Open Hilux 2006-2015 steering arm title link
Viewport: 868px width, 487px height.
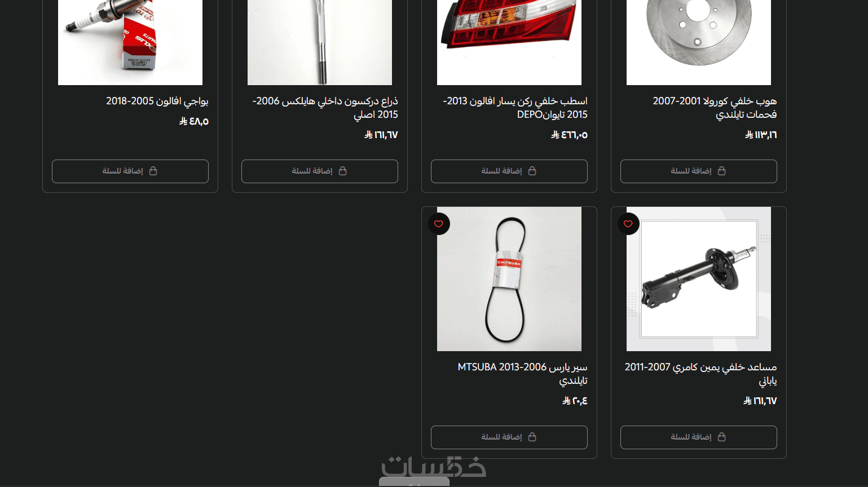click(x=325, y=108)
